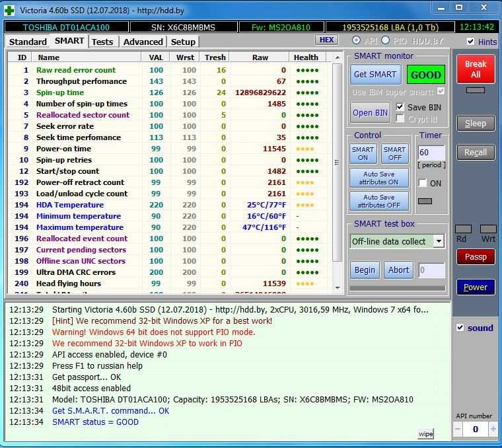Decrease API number with minus button

(459, 429)
